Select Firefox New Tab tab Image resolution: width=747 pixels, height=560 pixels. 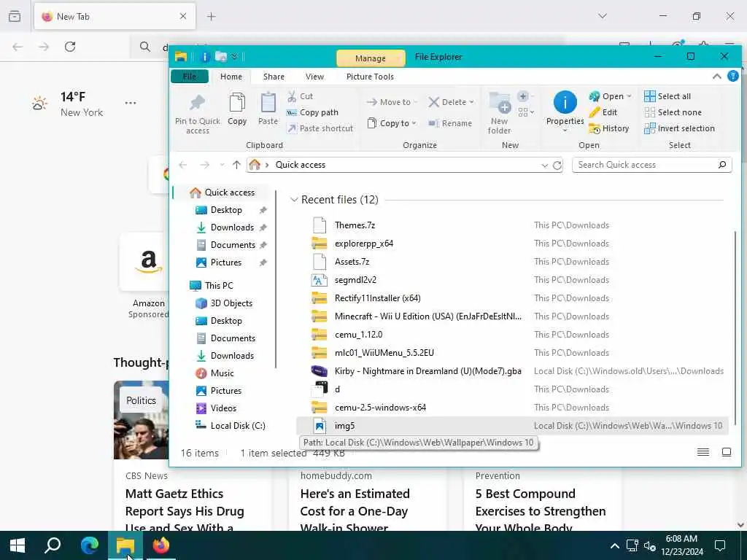115,17
